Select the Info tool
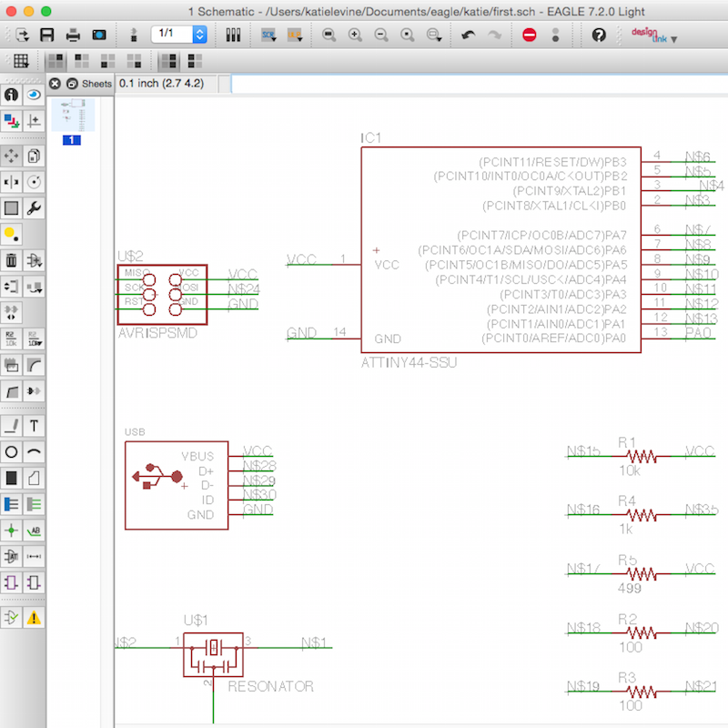This screenshot has height=728, width=728. point(11,95)
